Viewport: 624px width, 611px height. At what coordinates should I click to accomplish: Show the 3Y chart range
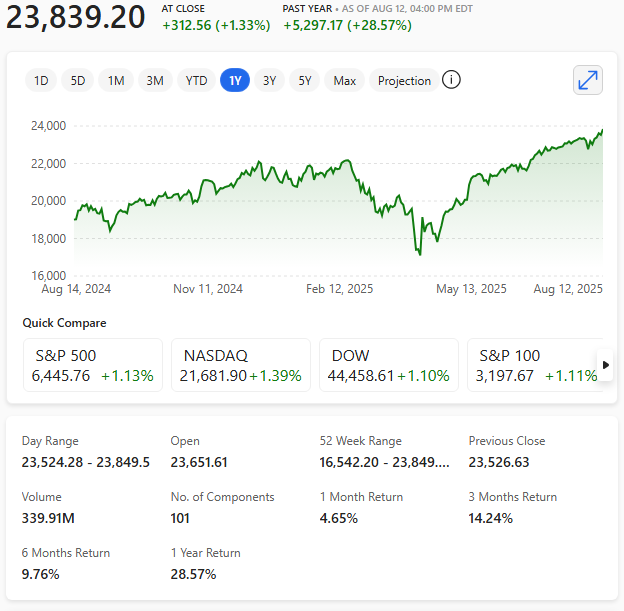(x=269, y=80)
